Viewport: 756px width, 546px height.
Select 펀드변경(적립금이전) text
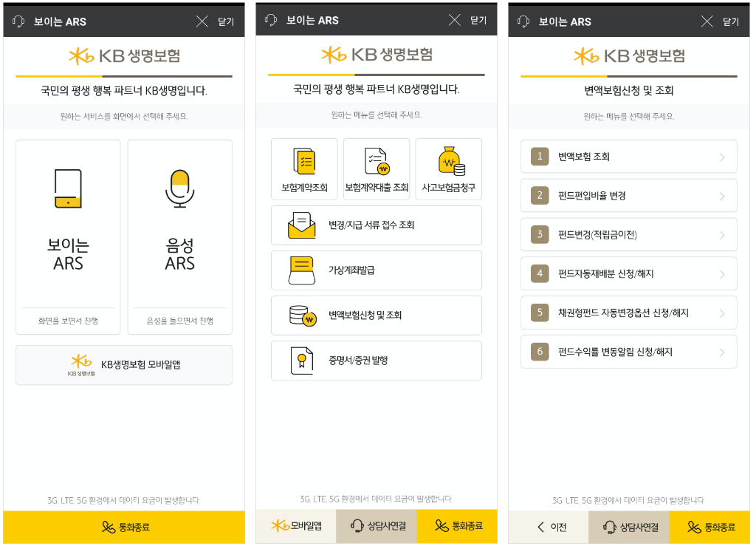coord(598,235)
